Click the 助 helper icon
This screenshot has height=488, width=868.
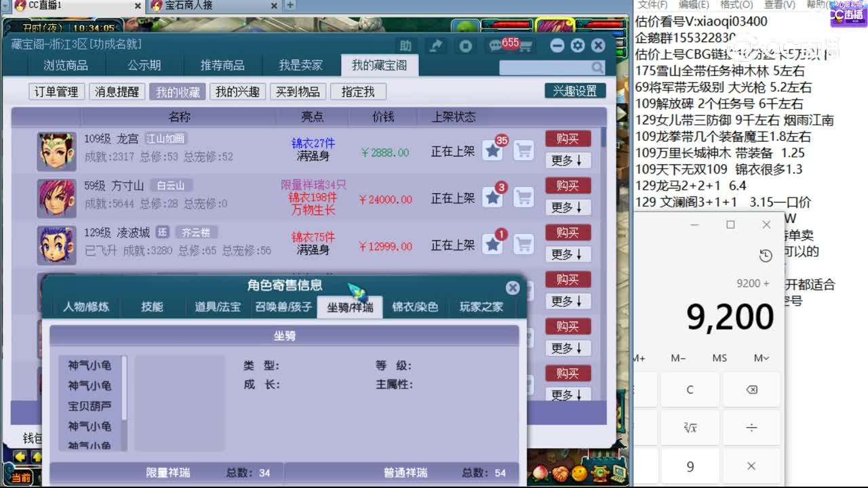(x=406, y=45)
